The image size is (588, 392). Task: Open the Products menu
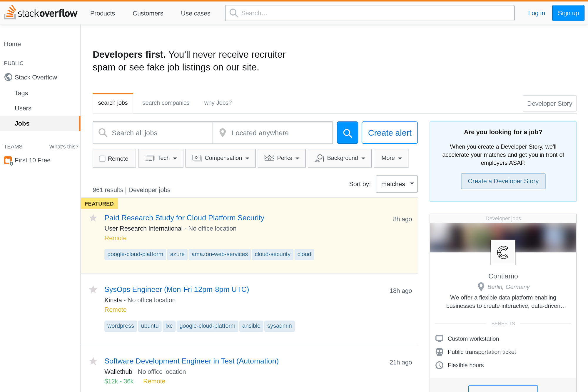click(x=102, y=13)
